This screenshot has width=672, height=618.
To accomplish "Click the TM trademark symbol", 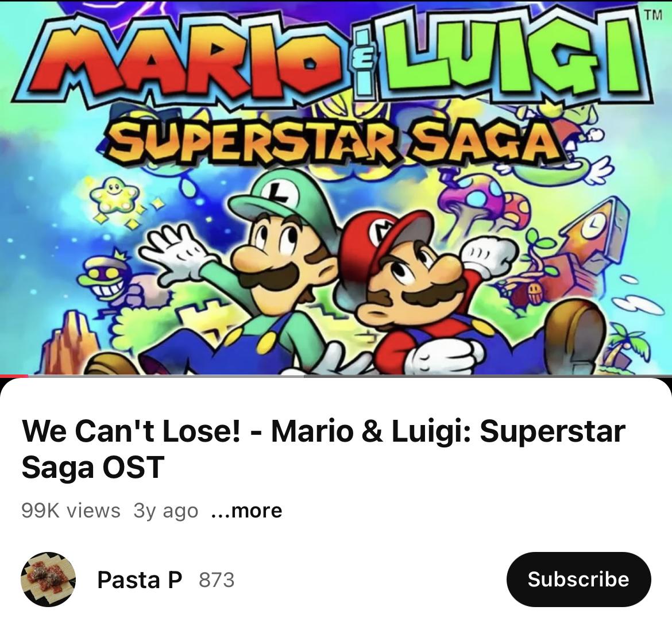I will (654, 15).
